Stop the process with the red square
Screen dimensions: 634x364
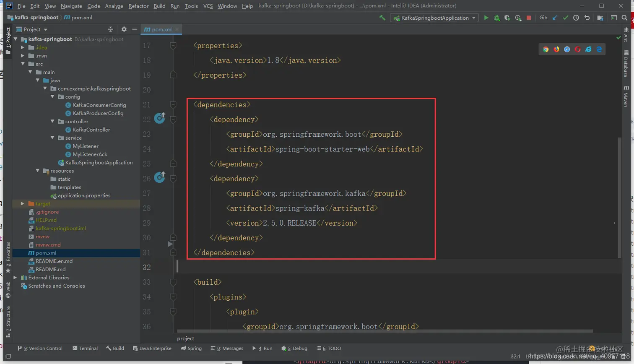click(x=529, y=18)
